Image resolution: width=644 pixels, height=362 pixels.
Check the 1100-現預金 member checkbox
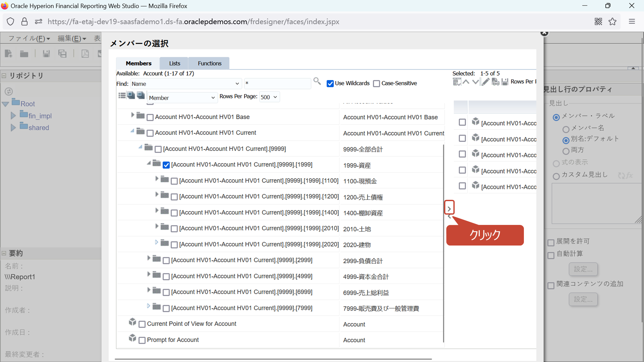point(174,181)
